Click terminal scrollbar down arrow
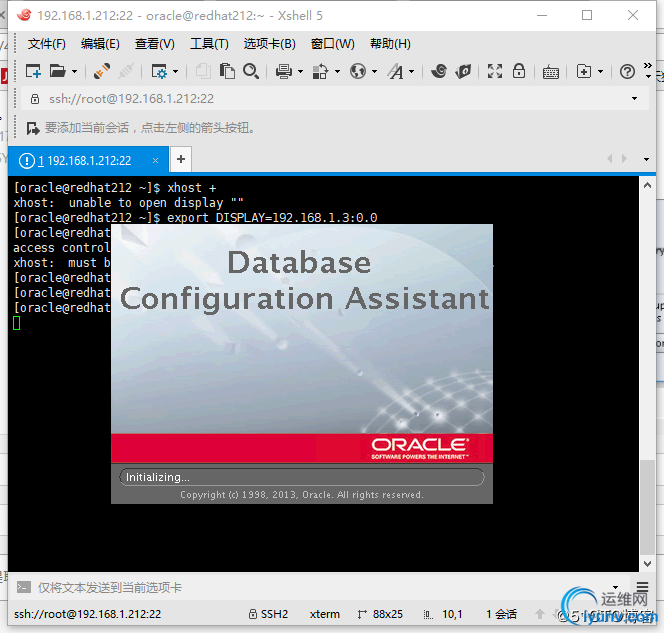The width and height of the screenshot is (664, 633). (647, 564)
